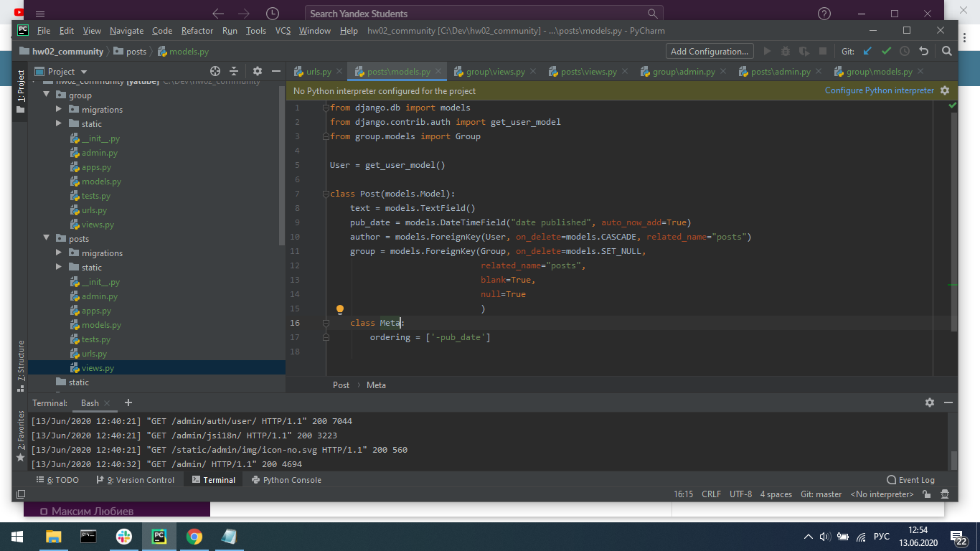Click the Git update project arrow icon
This screenshot has width=980, height=551.
click(x=867, y=51)
